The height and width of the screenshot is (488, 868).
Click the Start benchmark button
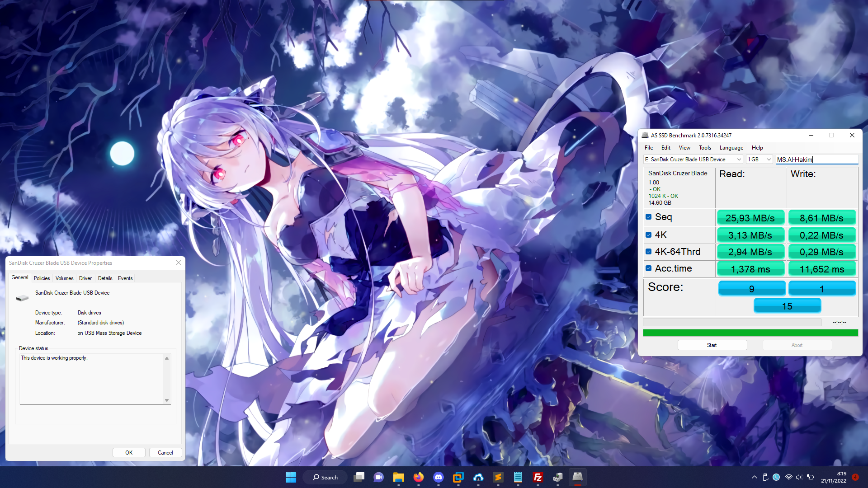point(712,345)
